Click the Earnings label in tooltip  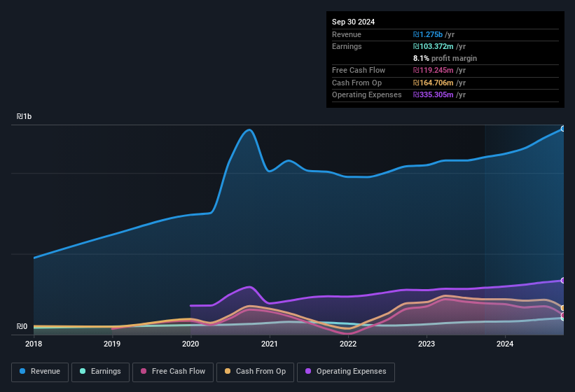347,46
